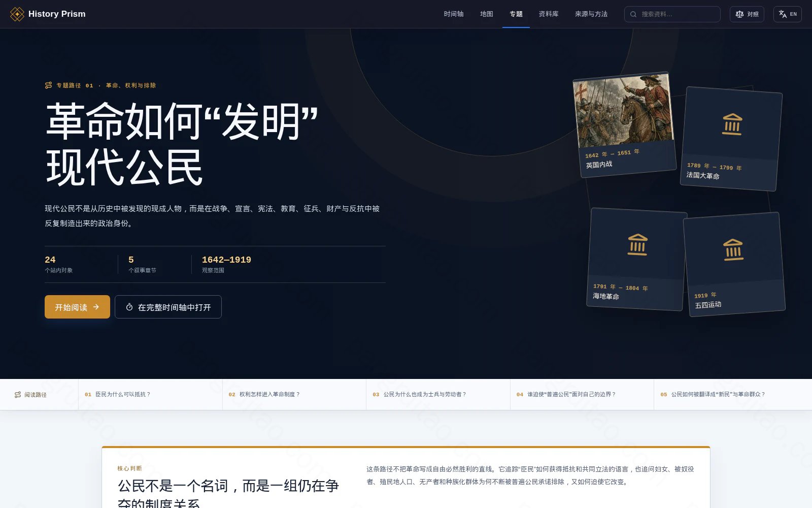Open the 时间轴 nav item
812x508 pixels.
pos(454,14)
